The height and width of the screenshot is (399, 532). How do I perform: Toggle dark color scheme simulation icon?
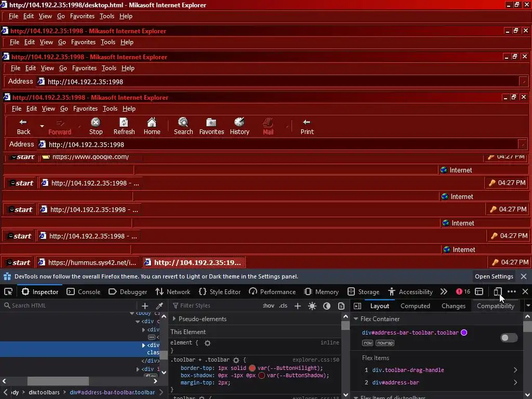click(x=327, y=306)
